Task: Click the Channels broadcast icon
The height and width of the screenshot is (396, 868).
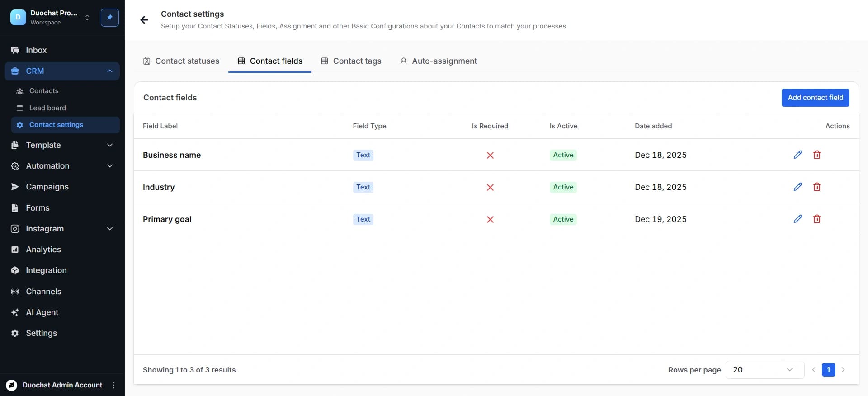Action: coord(15,292)
